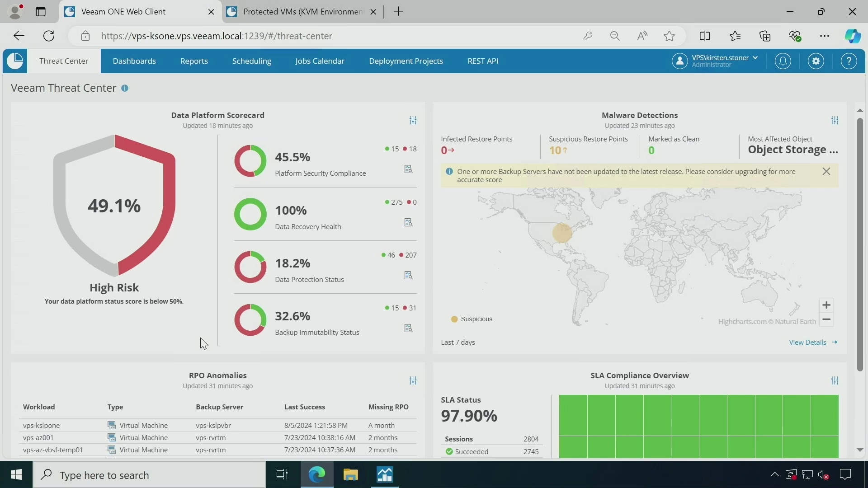The width and height of the screenshot is (868, 488).
Task: Open Malware Detections widget settings icon
Action: coord(835,120)
